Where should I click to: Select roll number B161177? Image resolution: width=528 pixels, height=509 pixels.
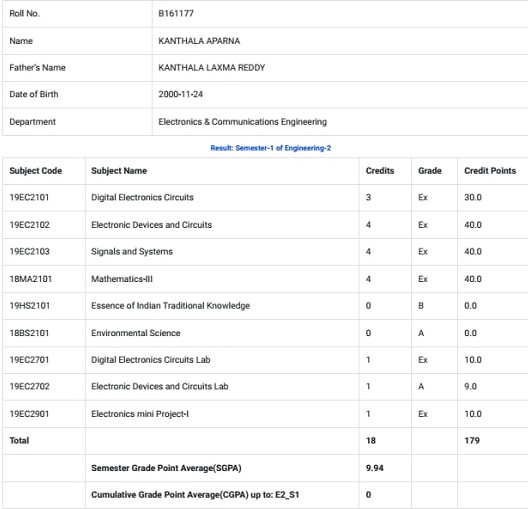pyautogui.click(x=176, y=13)
